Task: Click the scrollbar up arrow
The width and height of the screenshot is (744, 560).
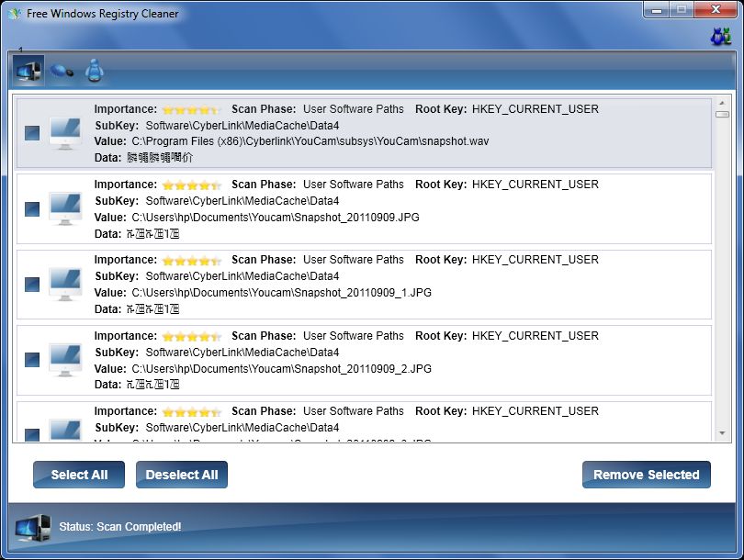Action: (x=722, y=103)
